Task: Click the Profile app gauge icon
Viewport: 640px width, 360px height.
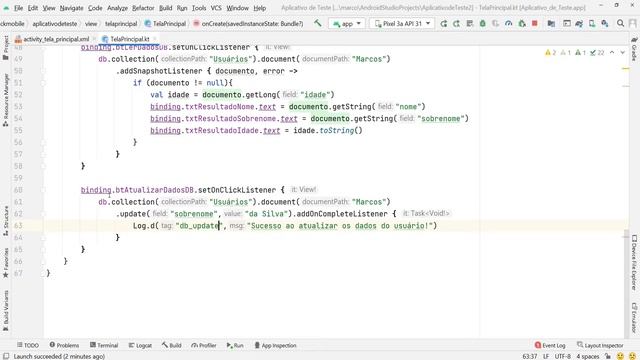Action: [509, 24]
